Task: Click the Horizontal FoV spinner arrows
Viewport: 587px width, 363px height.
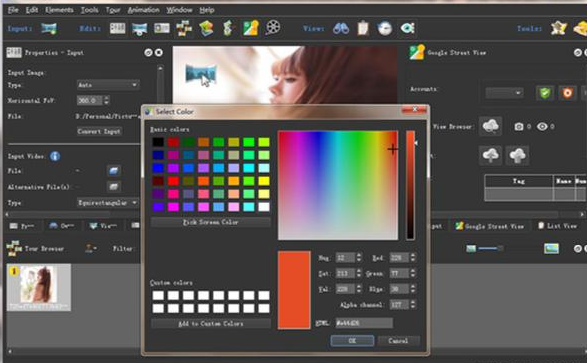Action: coord(107,100)
